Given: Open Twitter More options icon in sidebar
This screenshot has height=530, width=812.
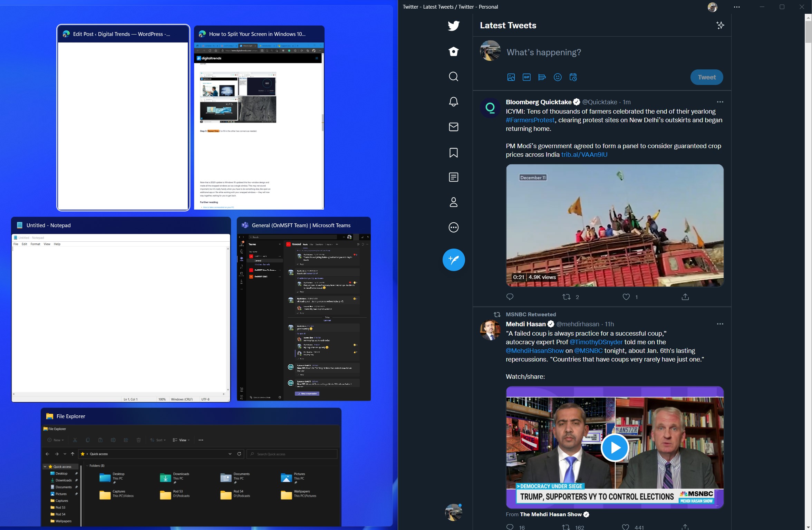Looking at the screenshot, I should pyautogui.click(x=454, y=228).
